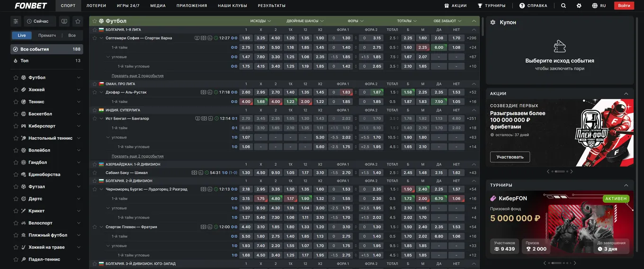The width and height of the screenshot is (644, 269).
Task: Change language with the RU selector
Action: [x=599, y=6]
